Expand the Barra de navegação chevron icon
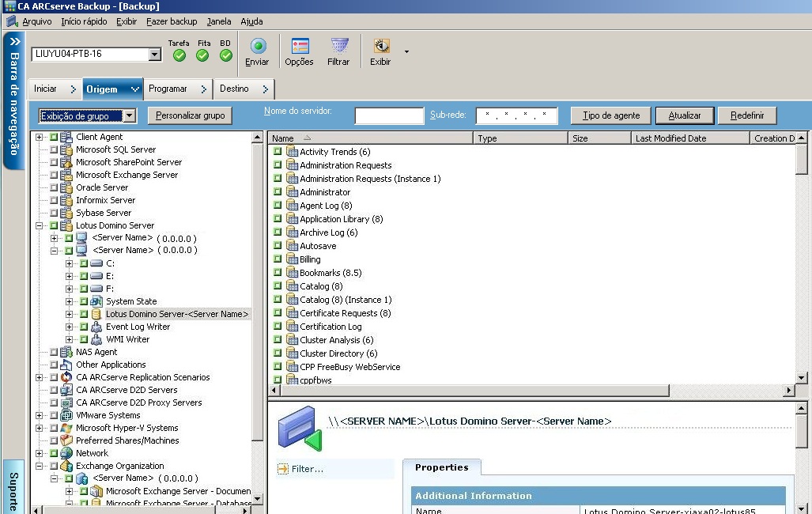812x514 pixels. tap(14, 41)
